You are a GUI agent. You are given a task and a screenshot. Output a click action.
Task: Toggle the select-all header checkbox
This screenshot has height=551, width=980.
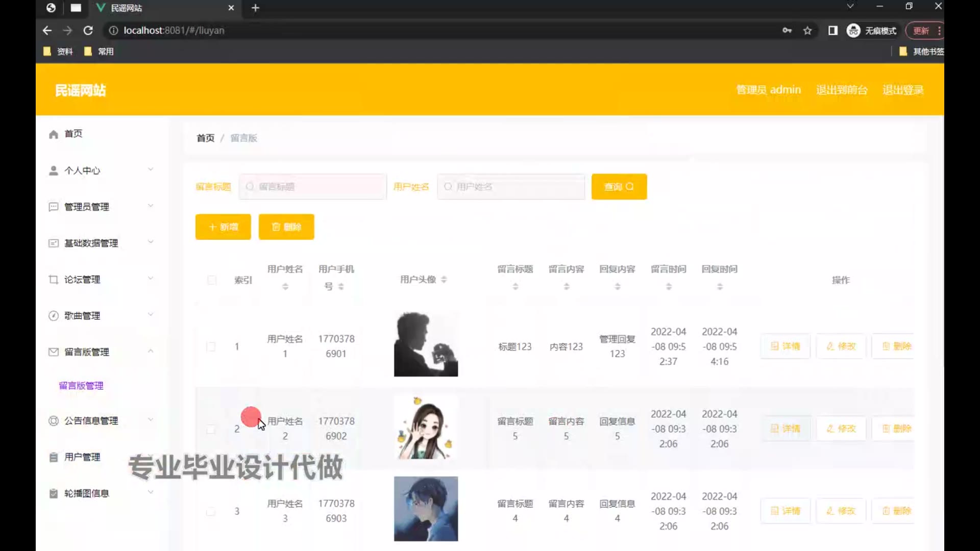point(212,280)
